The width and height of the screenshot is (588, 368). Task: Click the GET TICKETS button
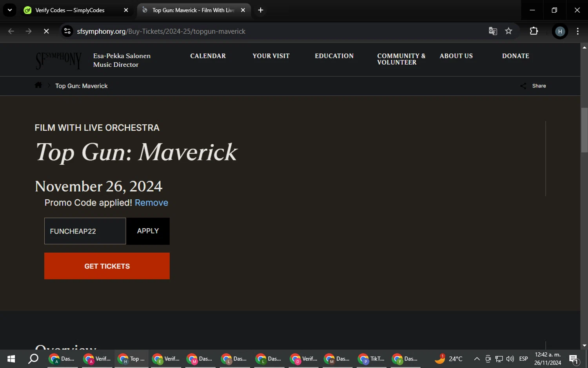click(x=107, y=266)
